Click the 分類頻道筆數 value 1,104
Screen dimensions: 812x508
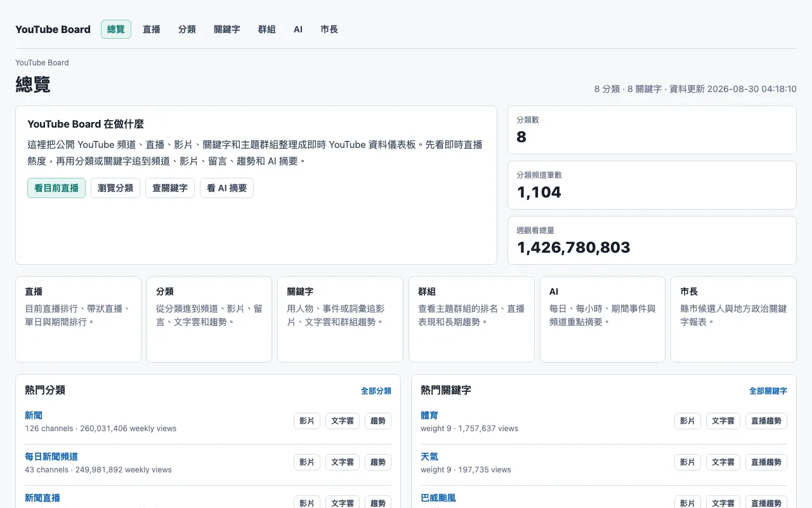click(x=539, y=192)
